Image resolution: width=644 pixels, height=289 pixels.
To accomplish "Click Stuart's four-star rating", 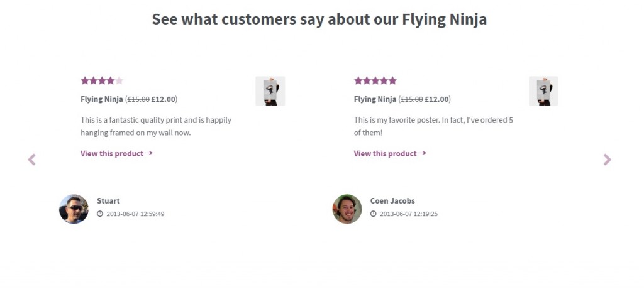I will pos(102,80).
